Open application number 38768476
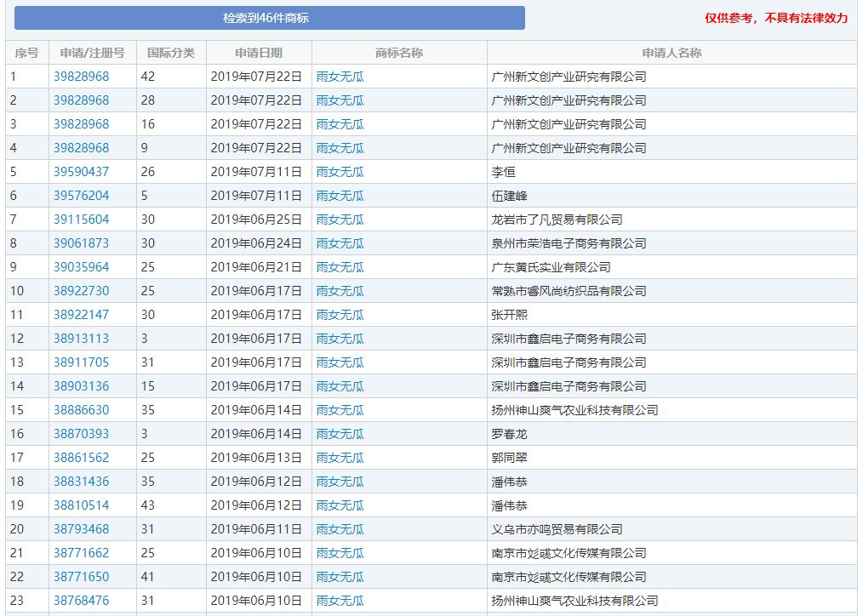The width and height of the screenshot is (863, 616). 82,601
